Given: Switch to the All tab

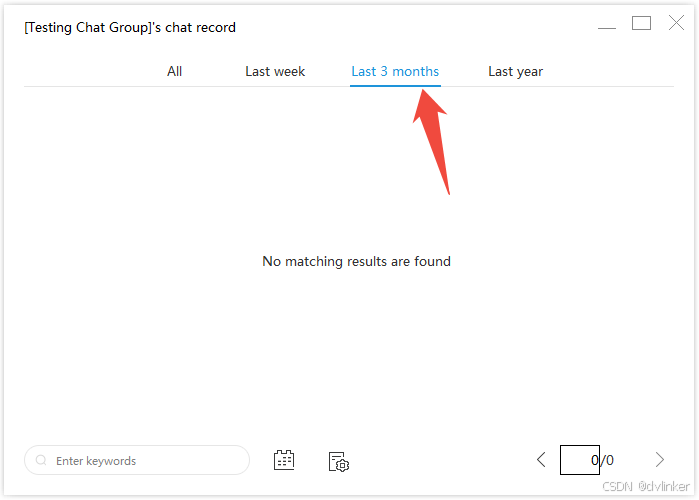Looking at the screenshot, I should point(174,71).
